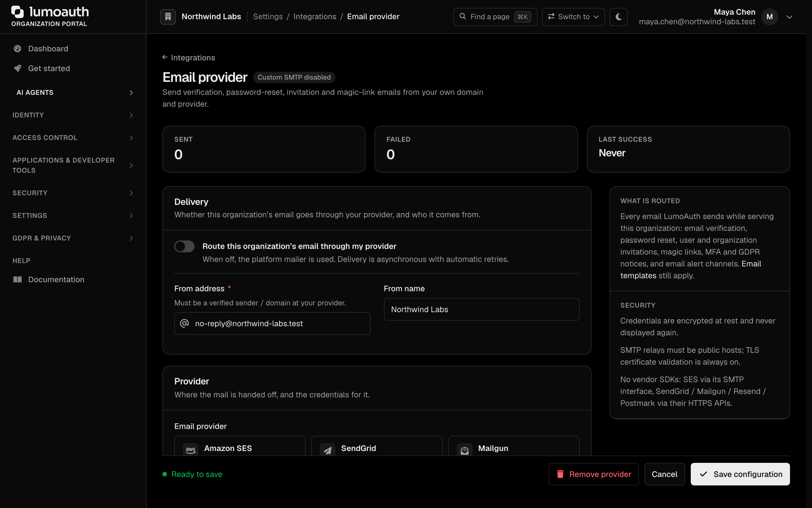812x508 pixels.
Task: Open Settings in the breadcrumb
Action: coord(268,16)
